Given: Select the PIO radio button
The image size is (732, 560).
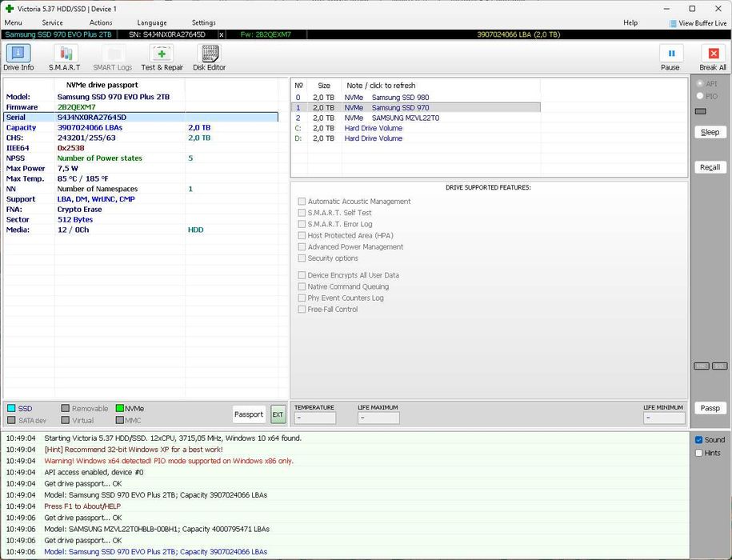Looking at the screenshot, I should pos(700,96).
